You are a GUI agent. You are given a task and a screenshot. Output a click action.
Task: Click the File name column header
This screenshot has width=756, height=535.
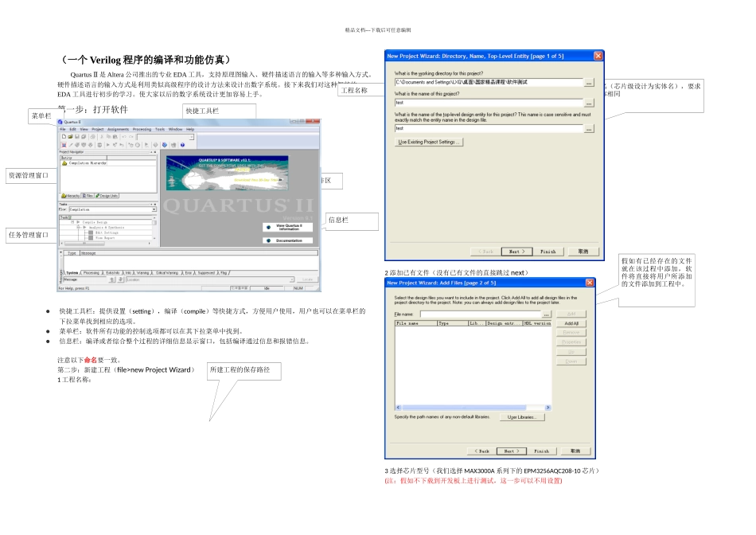pos(416,323)
